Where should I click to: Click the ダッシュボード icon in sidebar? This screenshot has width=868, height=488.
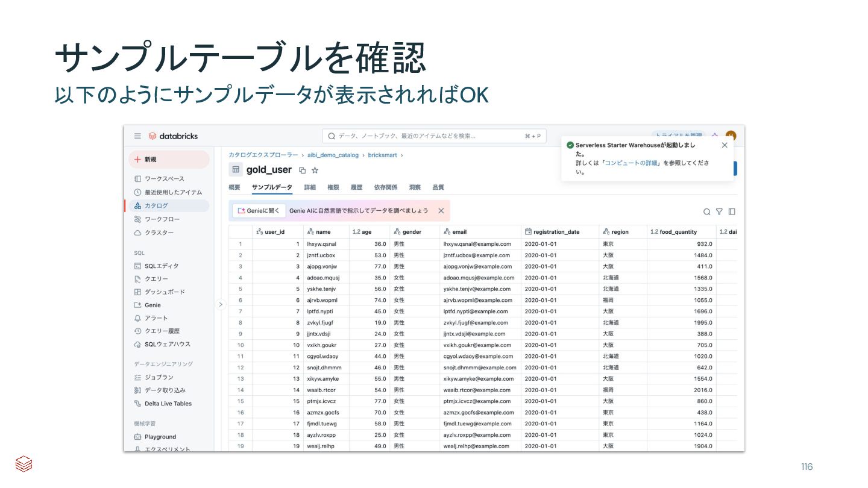pos(137,292)
